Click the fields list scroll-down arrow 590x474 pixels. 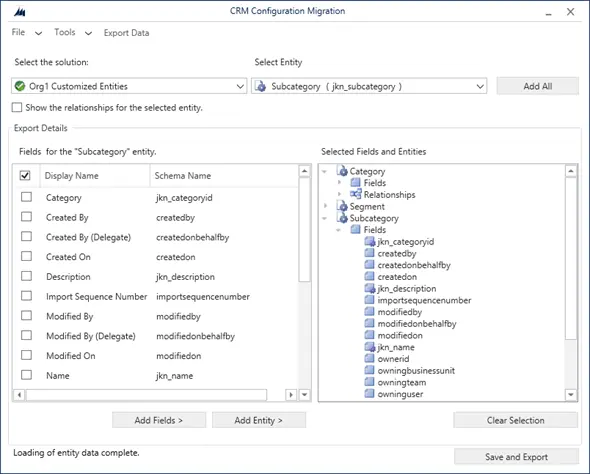(304, 395)
